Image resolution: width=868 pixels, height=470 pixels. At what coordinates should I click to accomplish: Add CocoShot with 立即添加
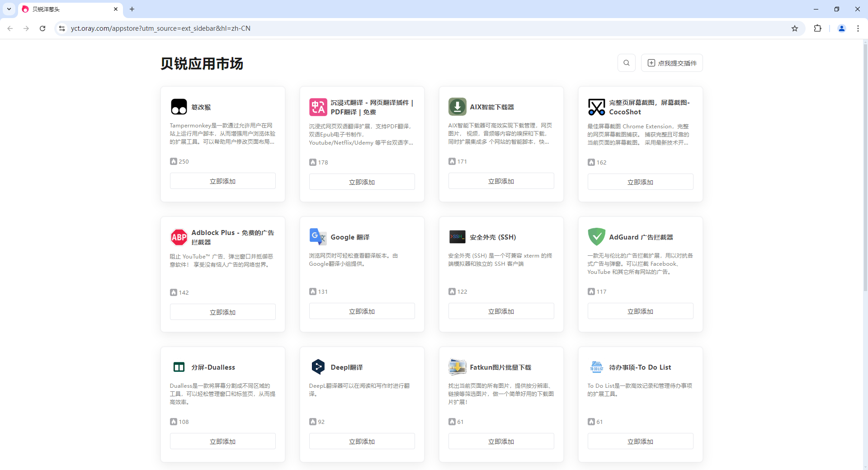tap(641, 182)
